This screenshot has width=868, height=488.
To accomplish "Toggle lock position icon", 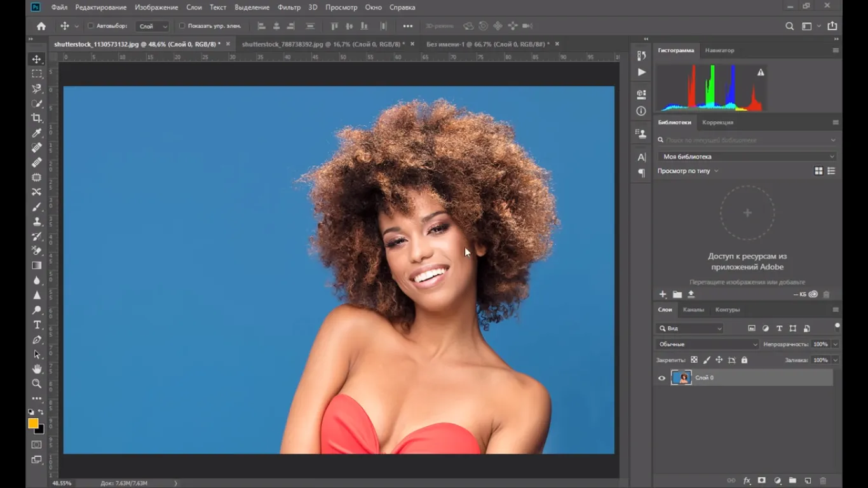I will pyautogui.click(x=719, y=360).
